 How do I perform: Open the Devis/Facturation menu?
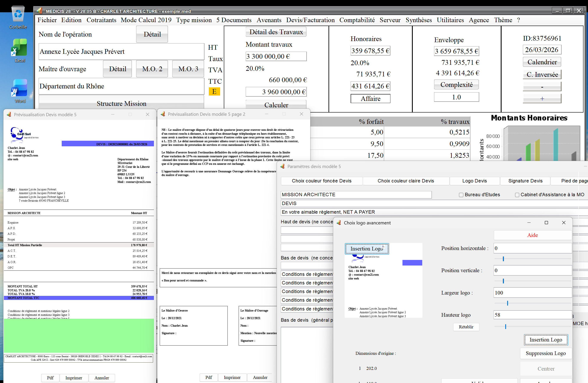(310, 20)
